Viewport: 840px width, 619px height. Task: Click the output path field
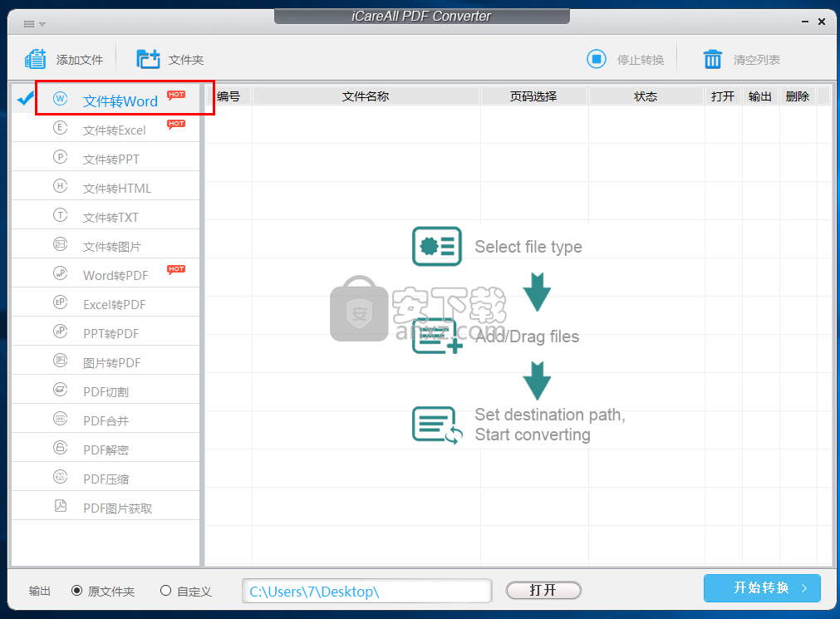[367, 591]
